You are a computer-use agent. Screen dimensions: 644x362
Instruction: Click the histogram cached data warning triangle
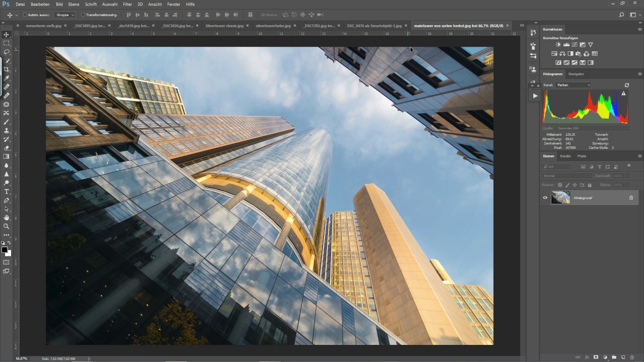(x=623, y=94)
